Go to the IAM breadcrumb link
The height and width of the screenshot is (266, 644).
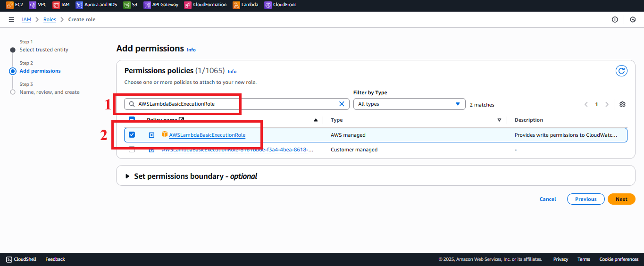coord(26,19)
